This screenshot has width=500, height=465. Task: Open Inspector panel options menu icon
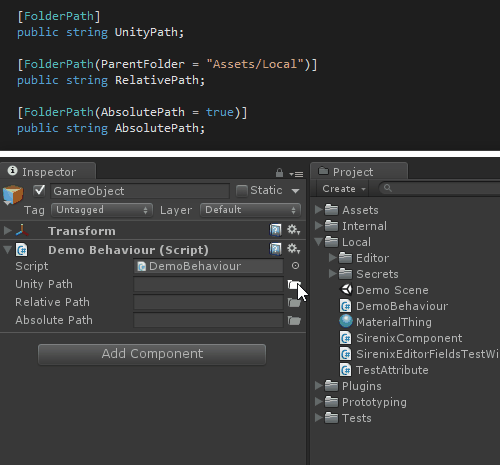[296, 174]
